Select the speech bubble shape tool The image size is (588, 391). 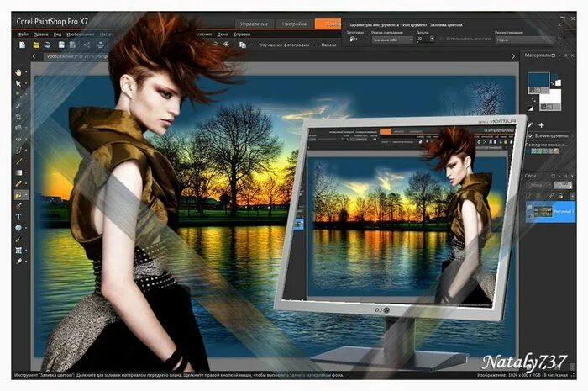[x=18, y=228]
